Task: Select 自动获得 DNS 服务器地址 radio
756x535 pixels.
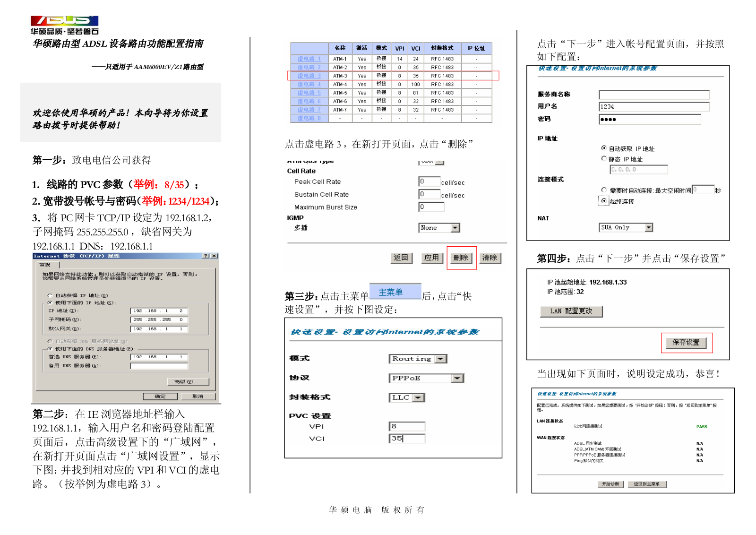Action: point(50,341)
